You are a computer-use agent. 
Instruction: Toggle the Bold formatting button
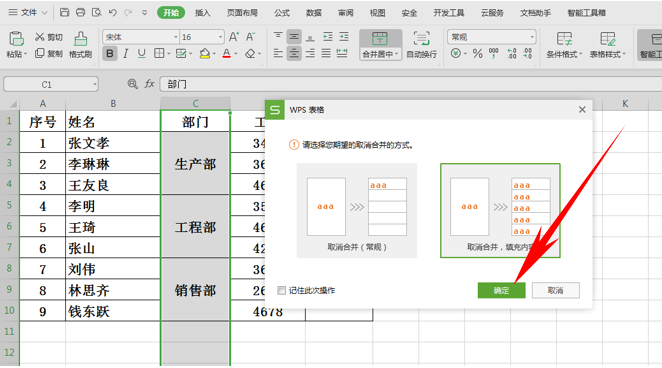pos(110,54)
